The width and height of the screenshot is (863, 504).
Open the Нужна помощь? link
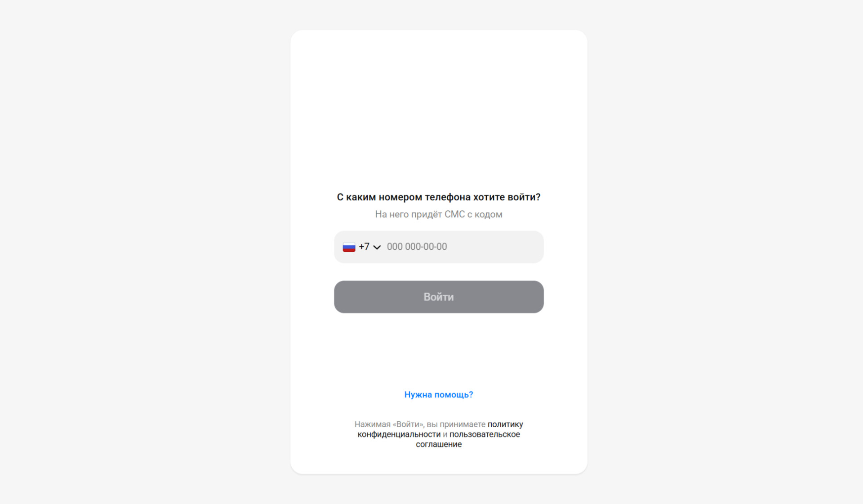coord(439,394)
